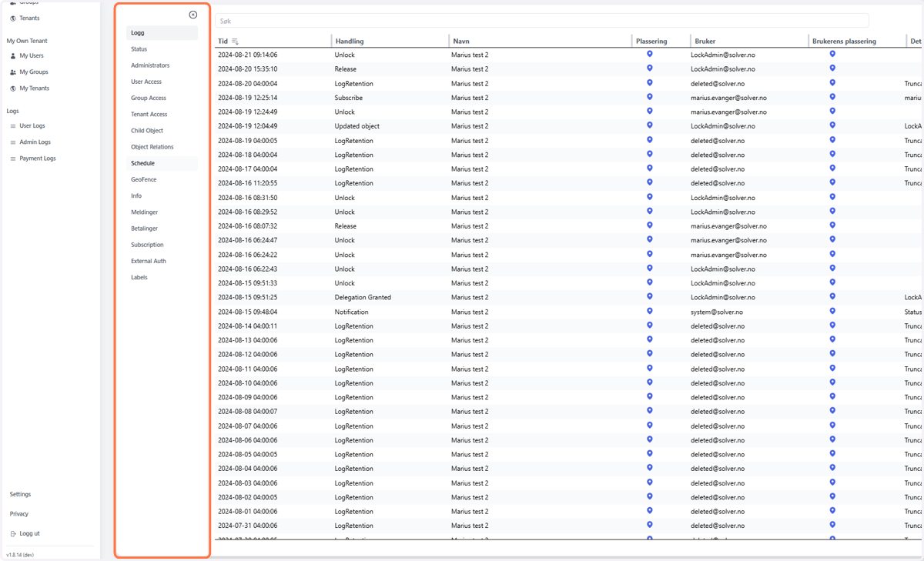Open the Privacy page
This screenshot has width=924, height=561.
(x=19, y=514)
